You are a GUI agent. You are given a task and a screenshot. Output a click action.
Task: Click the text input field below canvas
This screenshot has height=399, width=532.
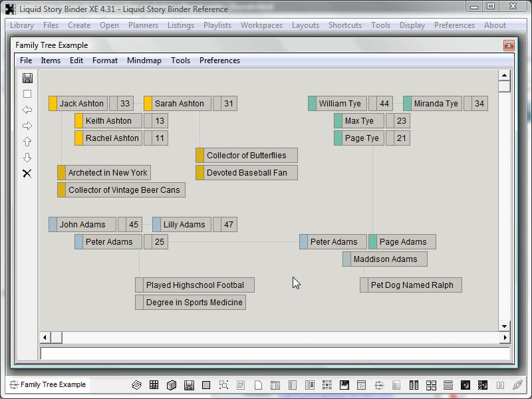[275, 354]
